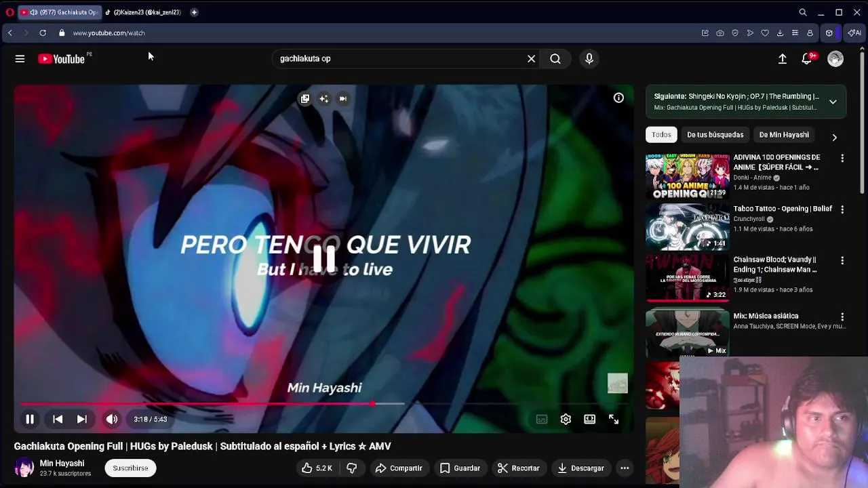Enter fullscreen mode

coord(614,420)
